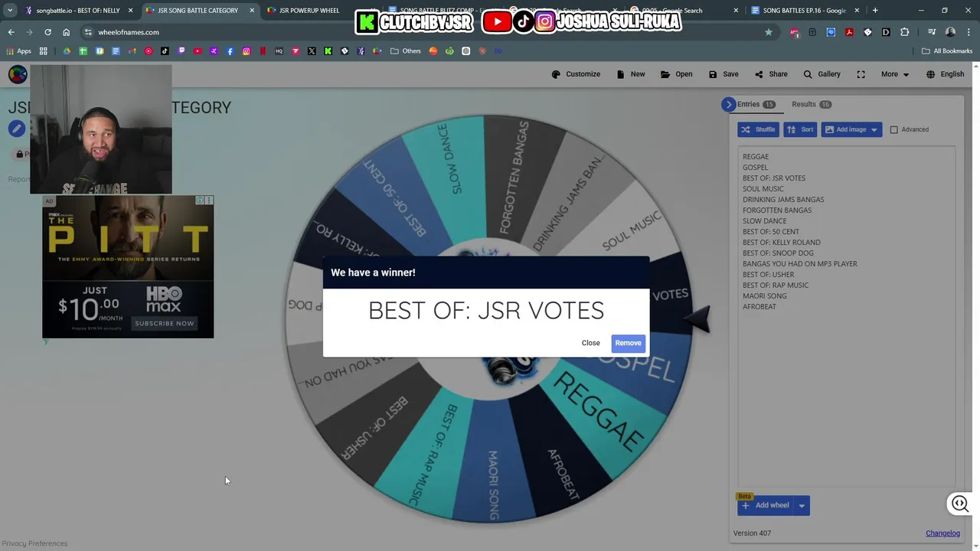The image size is (980, 551).
Task: Click the Add wheel button
Action: 765,505
